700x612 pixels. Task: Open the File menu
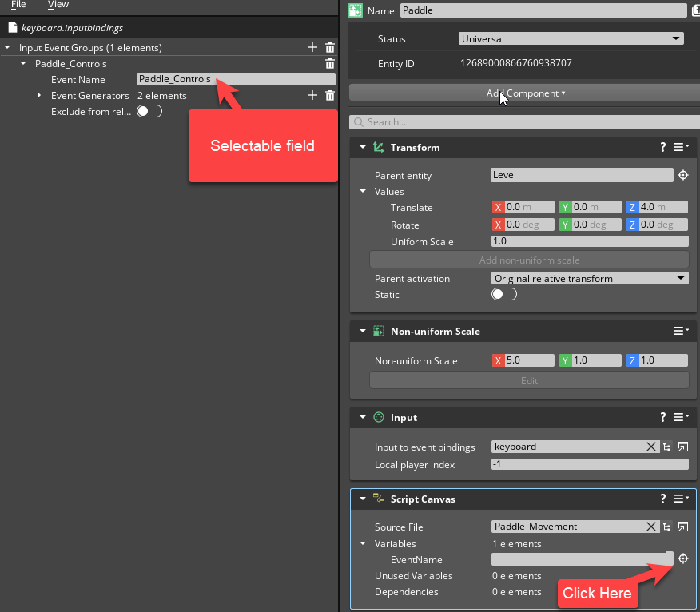click(x=18, y=5)
